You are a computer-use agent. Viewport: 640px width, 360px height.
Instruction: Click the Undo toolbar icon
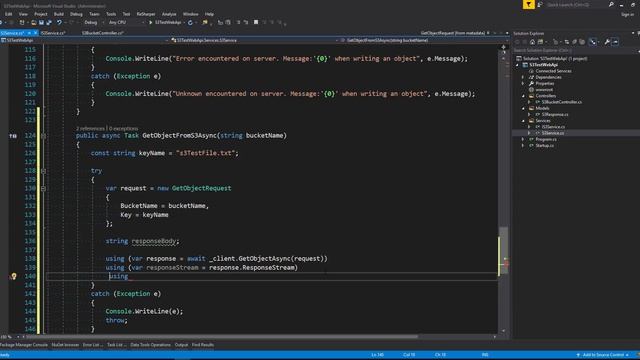click(59, 22)
